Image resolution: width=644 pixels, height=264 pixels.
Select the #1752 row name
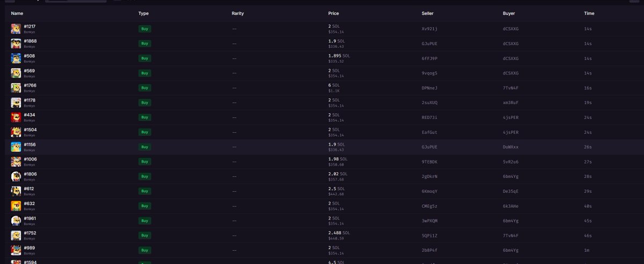(30, 233)
